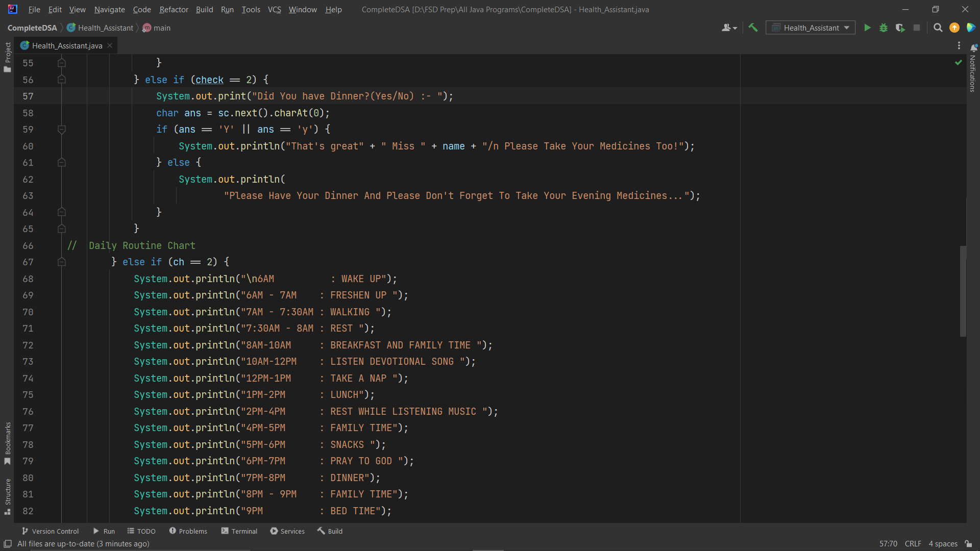Run with coverage shield icon
The width and height of the screenshot is (980, 551).
[x=900, y=28]
